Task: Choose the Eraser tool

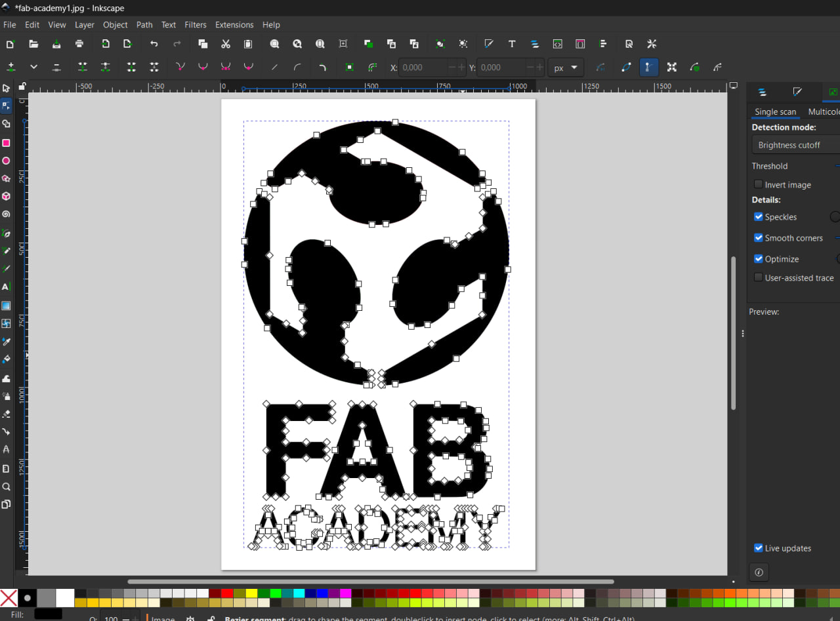Action: (x=6, y=414)
